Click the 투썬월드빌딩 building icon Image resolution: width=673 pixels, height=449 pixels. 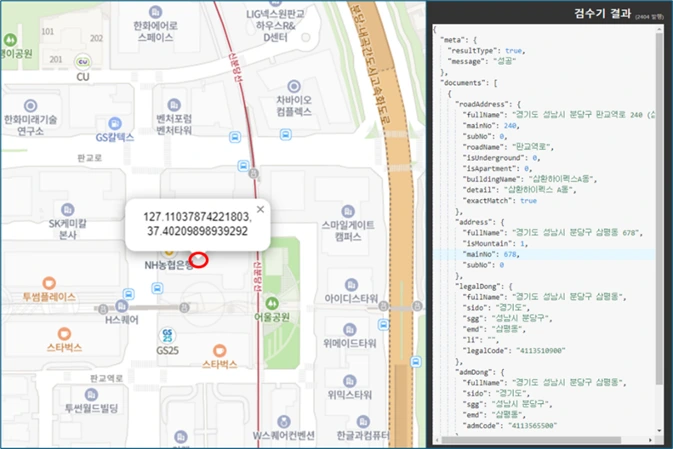pos(91,394)
